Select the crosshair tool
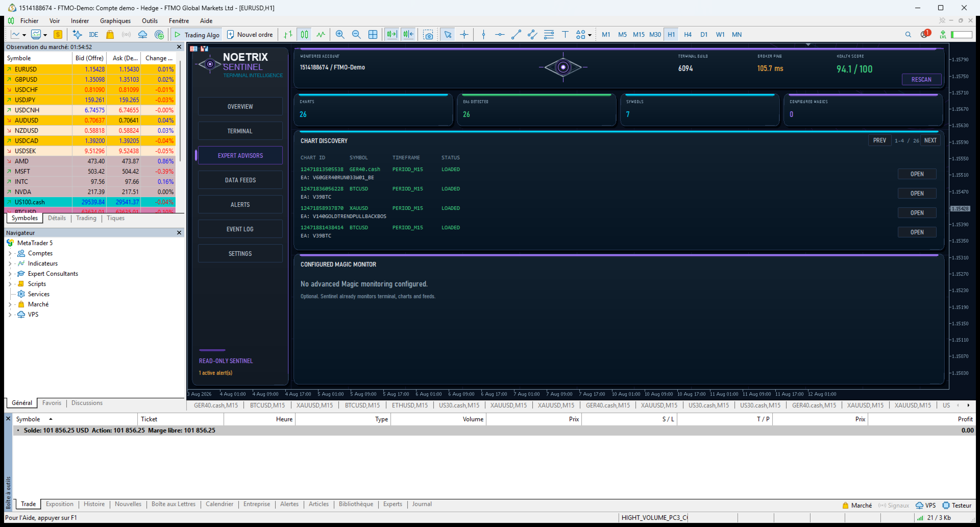980x527 pixels. [x=464, y=34]
